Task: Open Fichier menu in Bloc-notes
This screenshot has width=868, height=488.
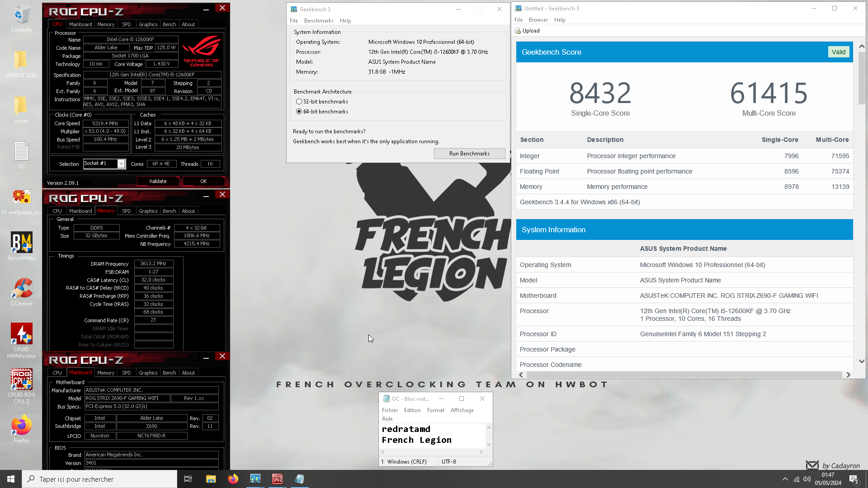Action: [390, 410]
